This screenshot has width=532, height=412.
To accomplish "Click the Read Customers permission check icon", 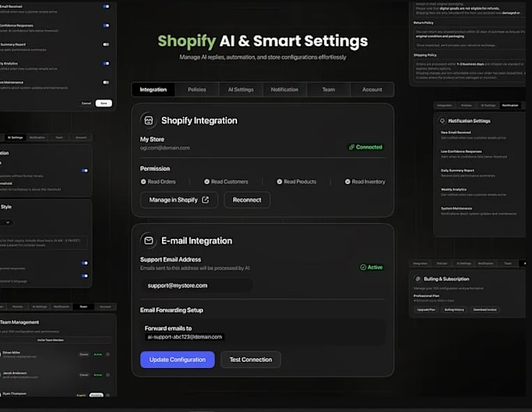I will point(207,182).
